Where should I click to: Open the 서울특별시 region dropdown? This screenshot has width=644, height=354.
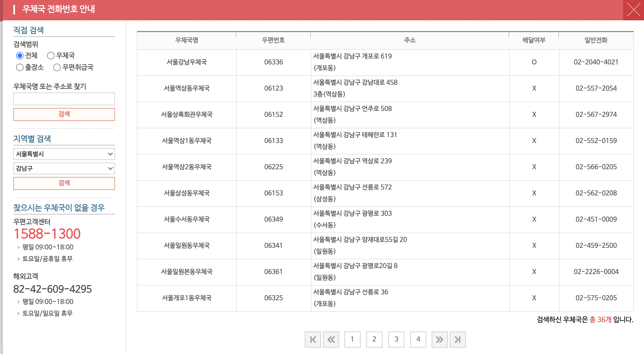pos(64,154)
